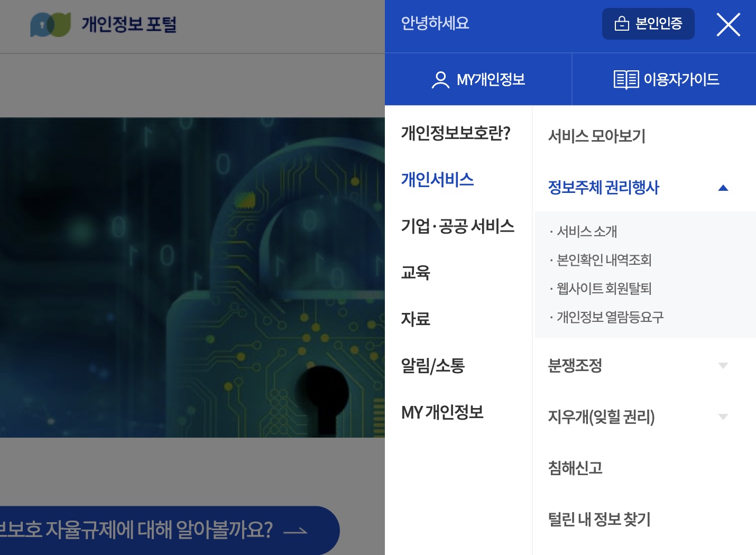
Task: Select 개인서비스 from the menu
Action: 438,180
